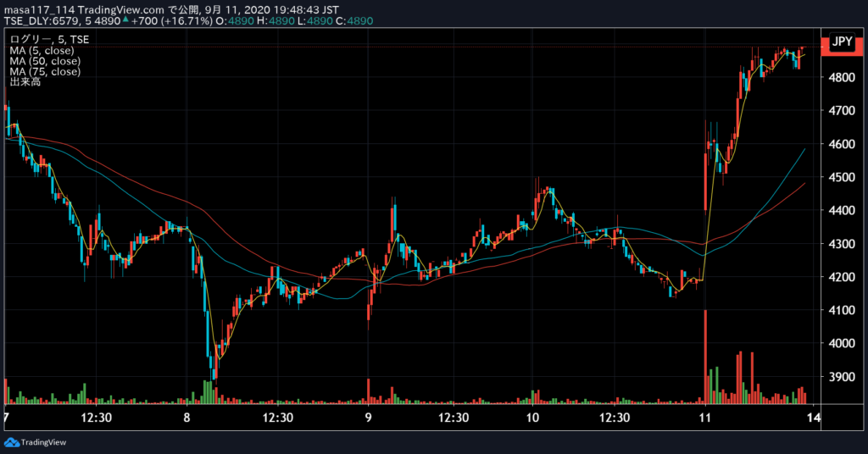
Task: Click the masa117_114 publisher name
Action: tap(39, 10)
